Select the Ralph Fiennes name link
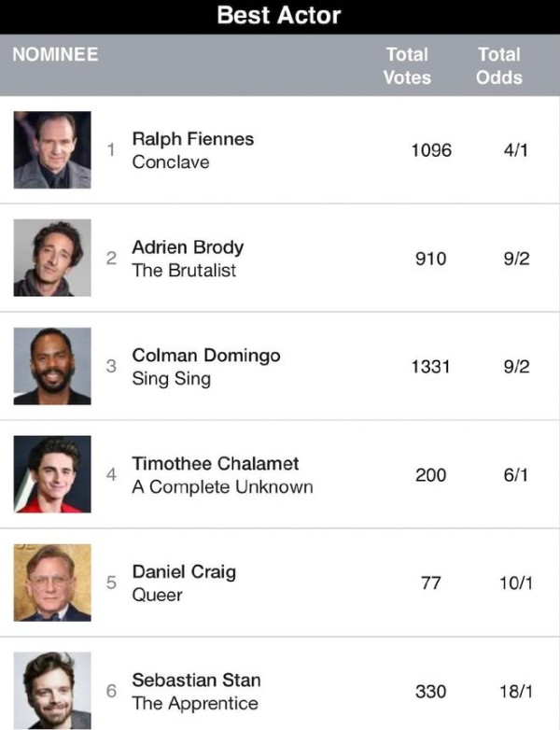The width and height of the screenshot is (560, 730). pos(192,139)
